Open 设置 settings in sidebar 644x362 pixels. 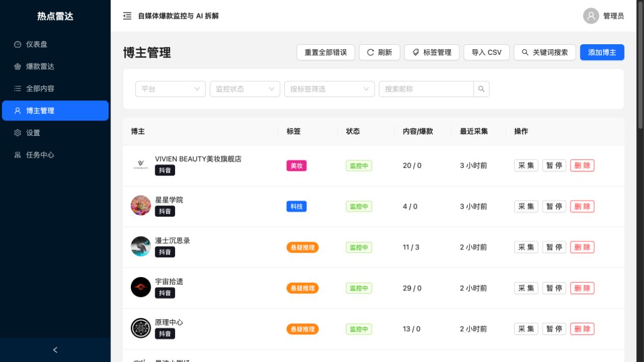tap(55, 133)
